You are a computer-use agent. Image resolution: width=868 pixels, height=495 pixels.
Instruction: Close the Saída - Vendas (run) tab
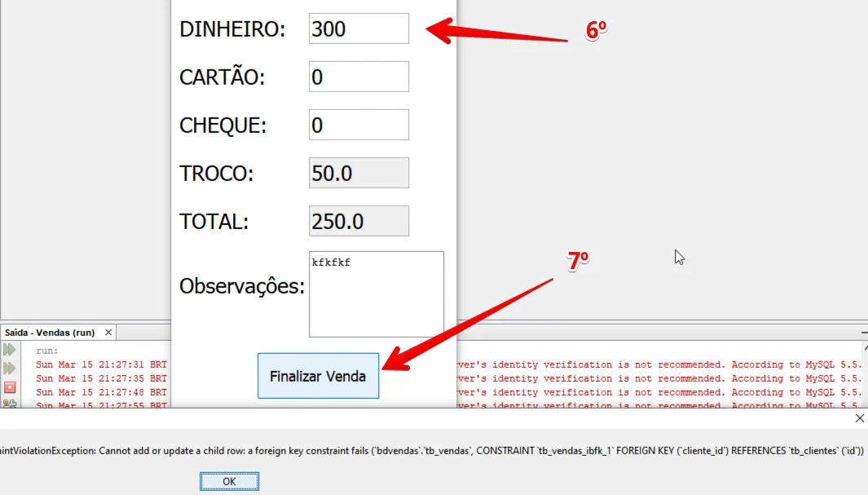pyautogui.click(x=108, y=332)
